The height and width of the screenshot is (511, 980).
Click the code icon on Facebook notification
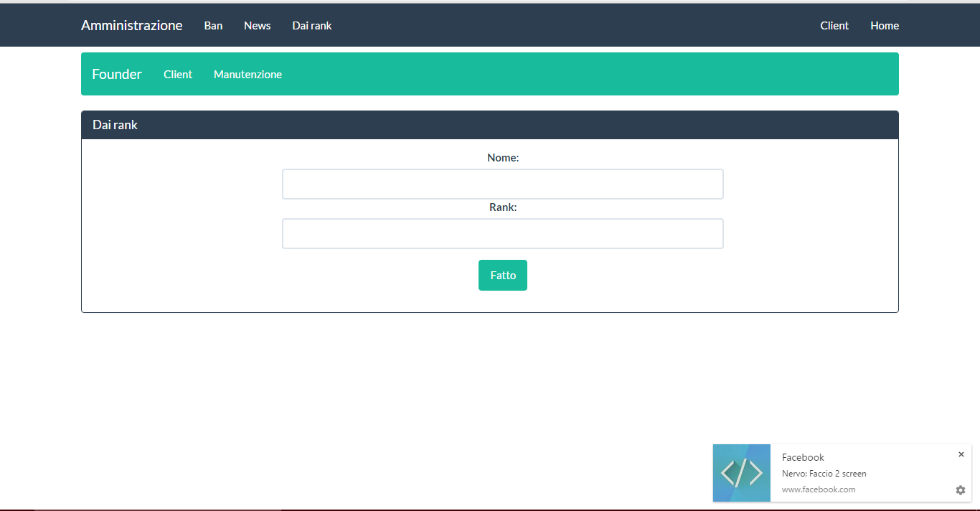[741, 472]
